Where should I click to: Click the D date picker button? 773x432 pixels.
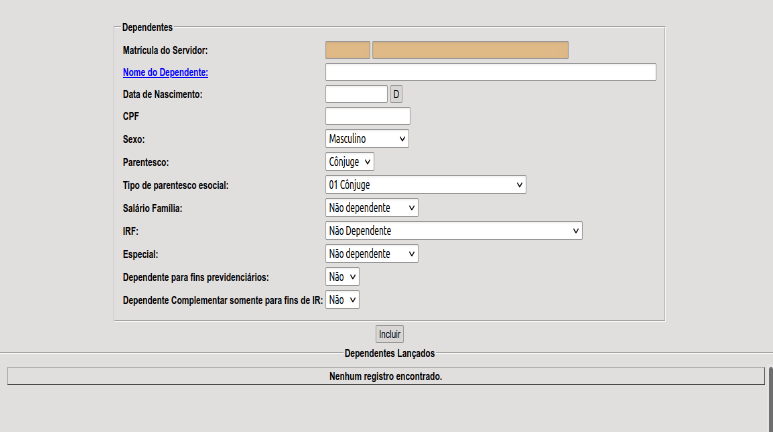[396, 94]
